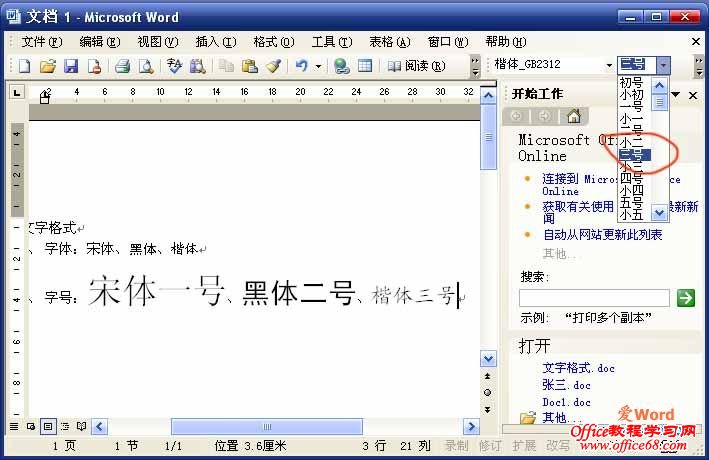Switch to Reading Layout view icon
This screenshot has width=709, height=460.
pos(82,427)
